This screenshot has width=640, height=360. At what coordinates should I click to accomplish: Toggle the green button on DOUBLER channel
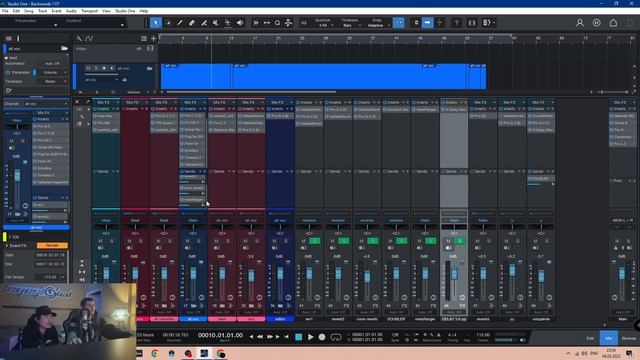pyautogui.click(x=401, y=241)
